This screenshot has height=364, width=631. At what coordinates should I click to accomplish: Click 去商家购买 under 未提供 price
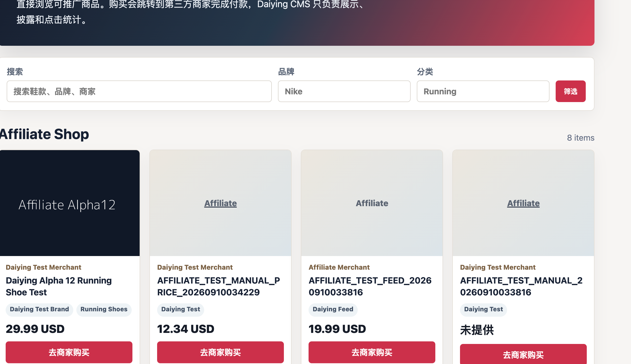click(x=523, y=354)
